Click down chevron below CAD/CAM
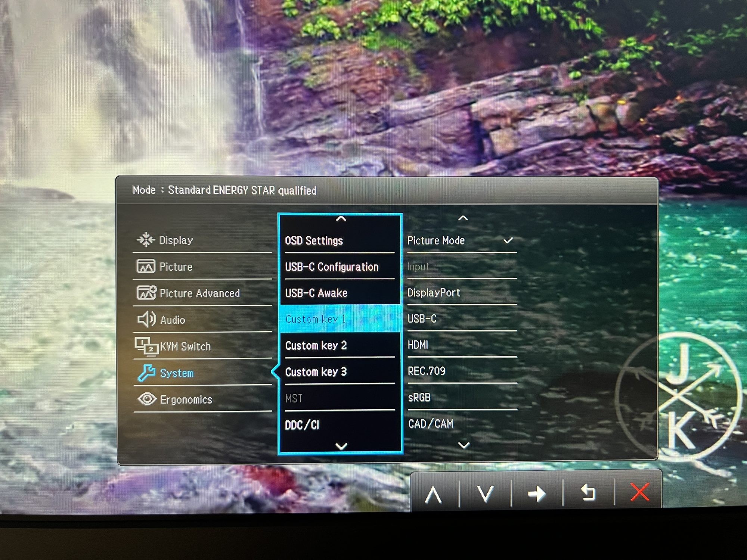Viewport: 747px width, 560px height. pos(464,445)
